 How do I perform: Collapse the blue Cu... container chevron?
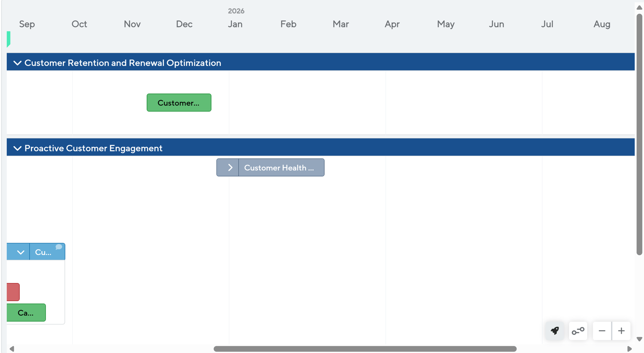pyautogui.click(x=20, y=252)
